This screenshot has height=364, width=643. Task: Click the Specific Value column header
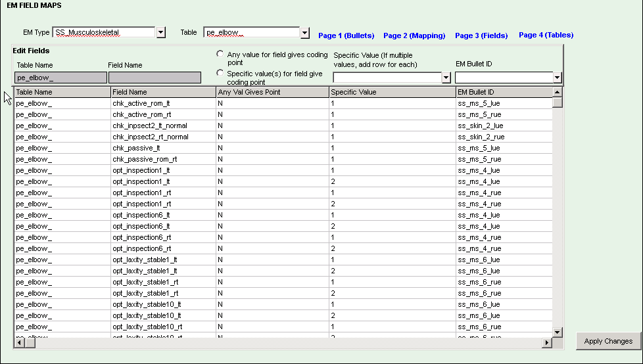pos(393,92)
